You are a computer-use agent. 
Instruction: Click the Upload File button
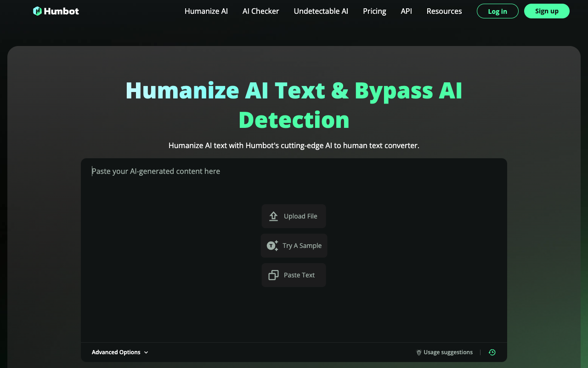click(x=294, y=216)
